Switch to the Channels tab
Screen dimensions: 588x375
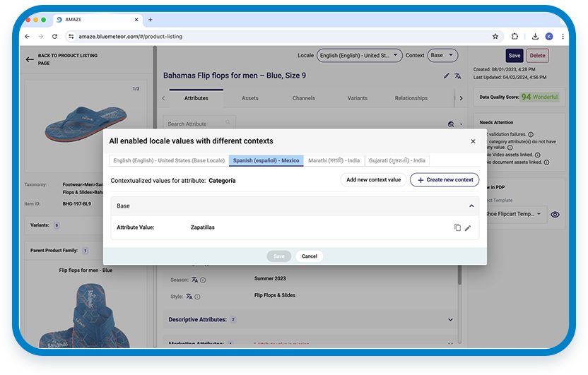click(303, 98)
